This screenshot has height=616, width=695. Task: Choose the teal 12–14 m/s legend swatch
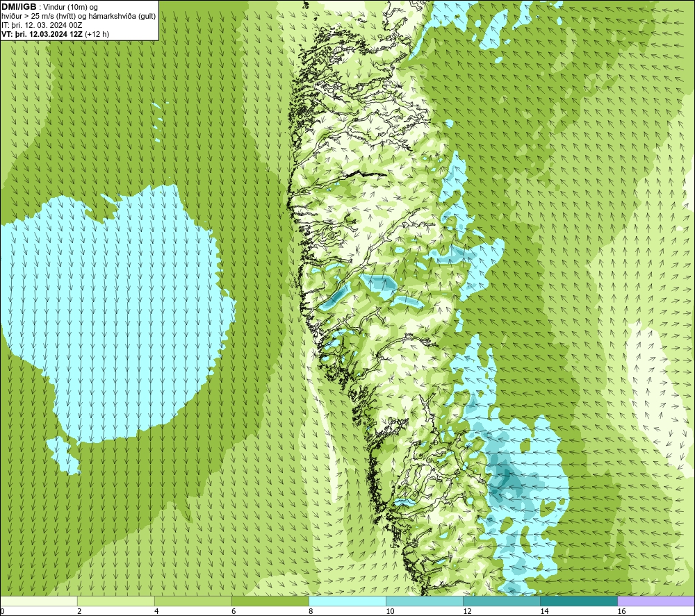point(502,601)
